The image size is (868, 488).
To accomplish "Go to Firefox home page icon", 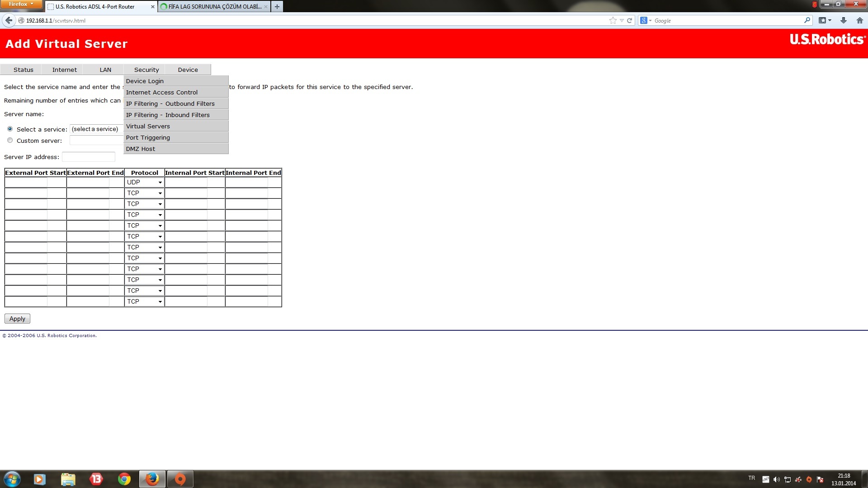I will 860,20.
